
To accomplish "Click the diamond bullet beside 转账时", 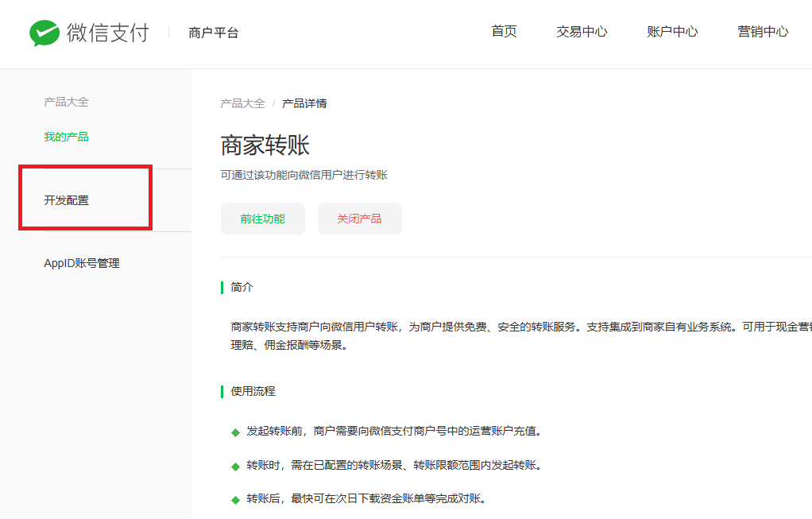I will [x=235, y=466].
